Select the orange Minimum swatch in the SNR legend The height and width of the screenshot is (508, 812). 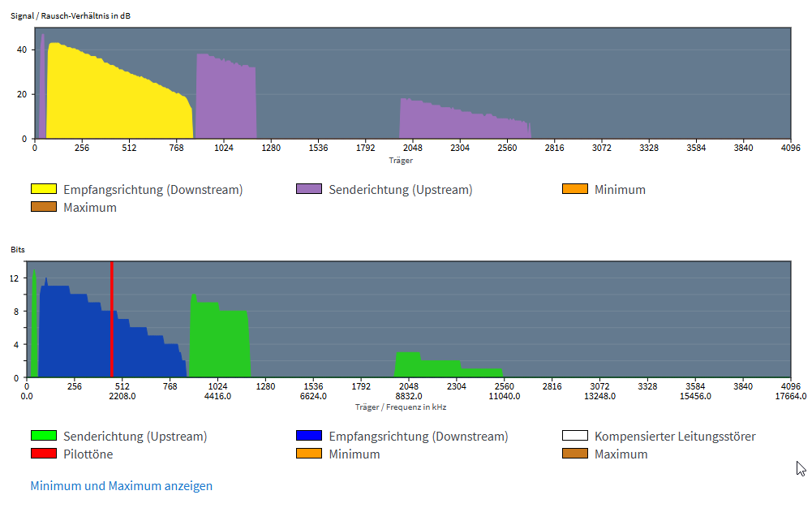click(575, 189)
